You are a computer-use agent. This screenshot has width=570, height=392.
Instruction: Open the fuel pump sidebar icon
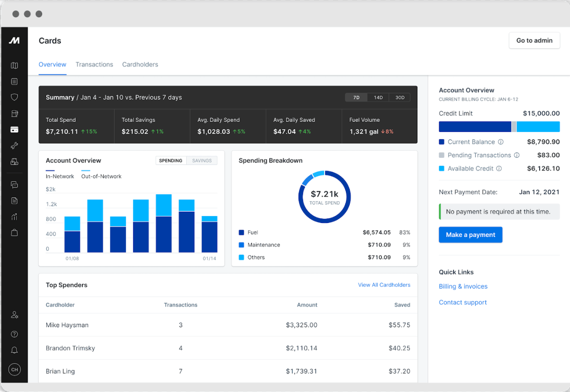click(14, 113)
